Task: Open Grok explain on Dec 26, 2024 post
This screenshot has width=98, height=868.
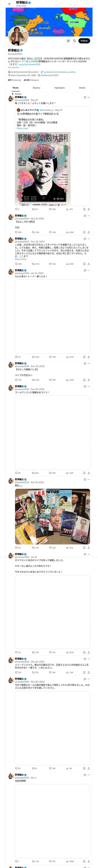Action: tap(84, 387)
